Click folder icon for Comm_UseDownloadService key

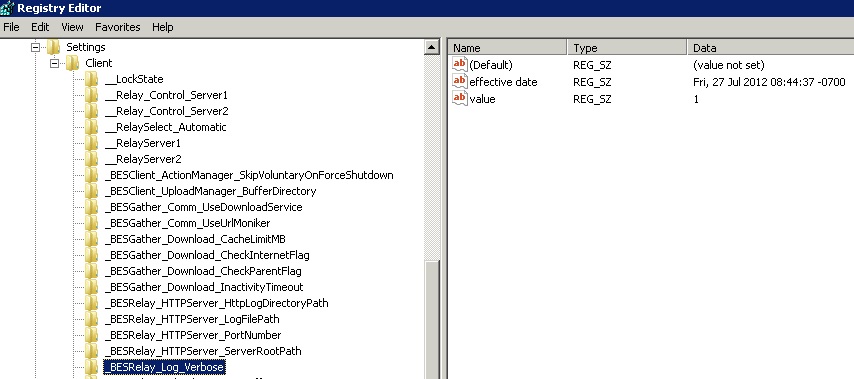(x=92, y=207)
